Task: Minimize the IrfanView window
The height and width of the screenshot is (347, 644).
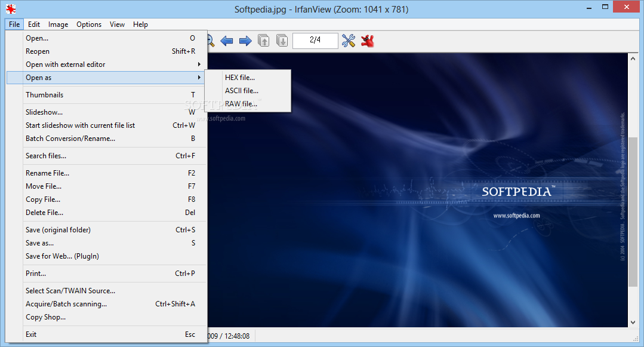Action: click(x=589, y=7)
